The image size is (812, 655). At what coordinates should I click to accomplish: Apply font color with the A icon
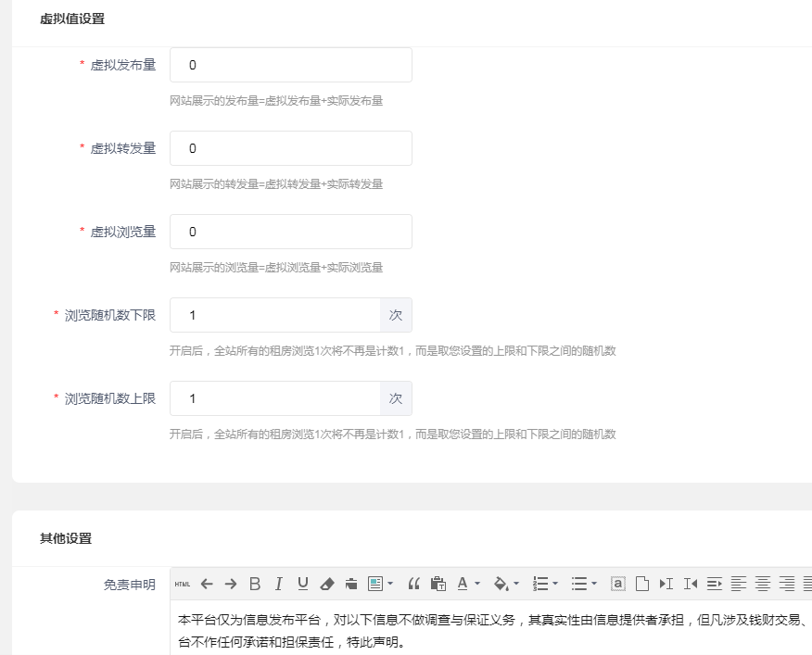tap(463, 584)
